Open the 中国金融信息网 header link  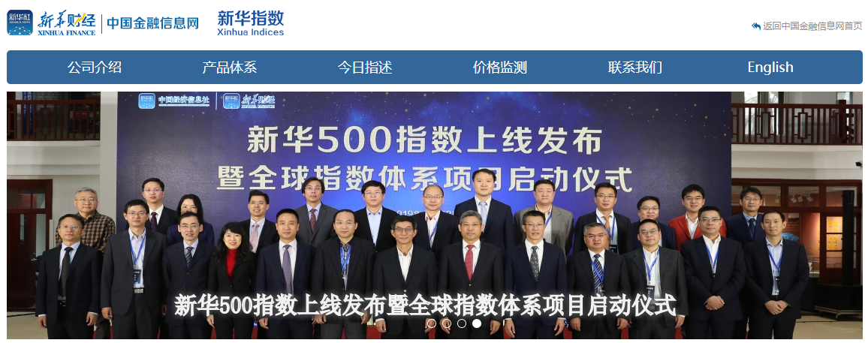pos(152,23)
